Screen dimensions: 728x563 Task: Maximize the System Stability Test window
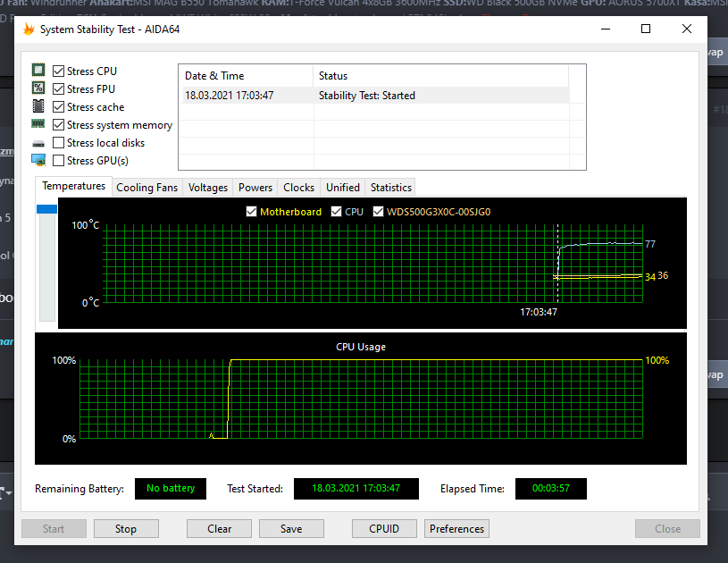(x=645, y=29)
